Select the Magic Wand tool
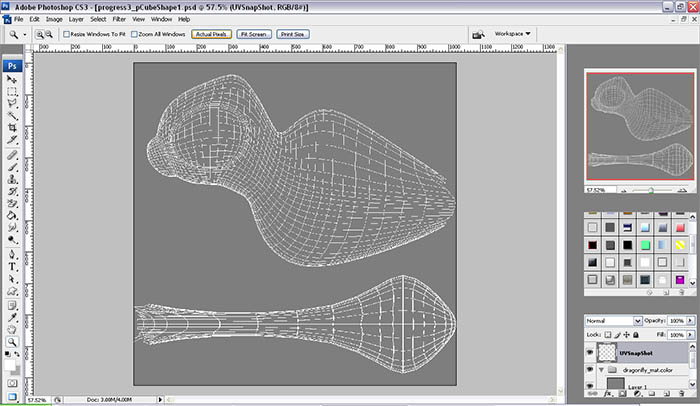The height and width of the screenshot is (406, 700). [12, 116]
